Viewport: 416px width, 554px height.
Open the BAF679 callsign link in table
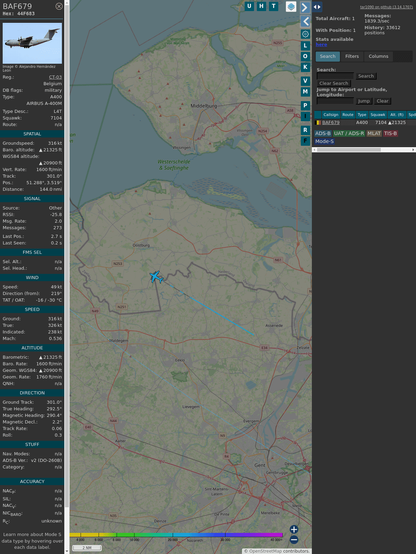331,123
